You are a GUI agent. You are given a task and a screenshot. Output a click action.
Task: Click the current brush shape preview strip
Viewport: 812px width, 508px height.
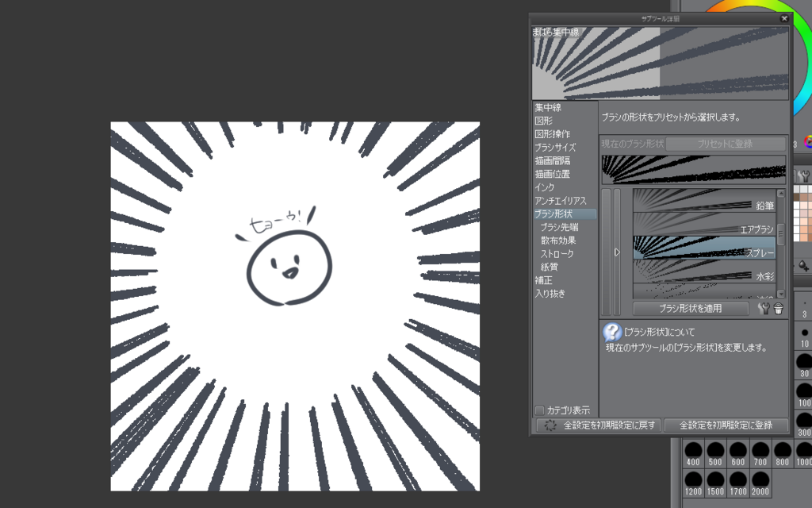[693, 170]
